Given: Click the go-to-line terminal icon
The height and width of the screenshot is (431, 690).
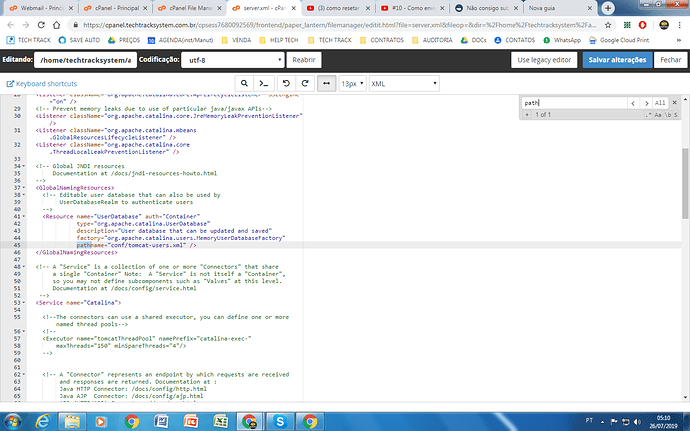Looking at the screenshot, I should click(x=264, y=84).
